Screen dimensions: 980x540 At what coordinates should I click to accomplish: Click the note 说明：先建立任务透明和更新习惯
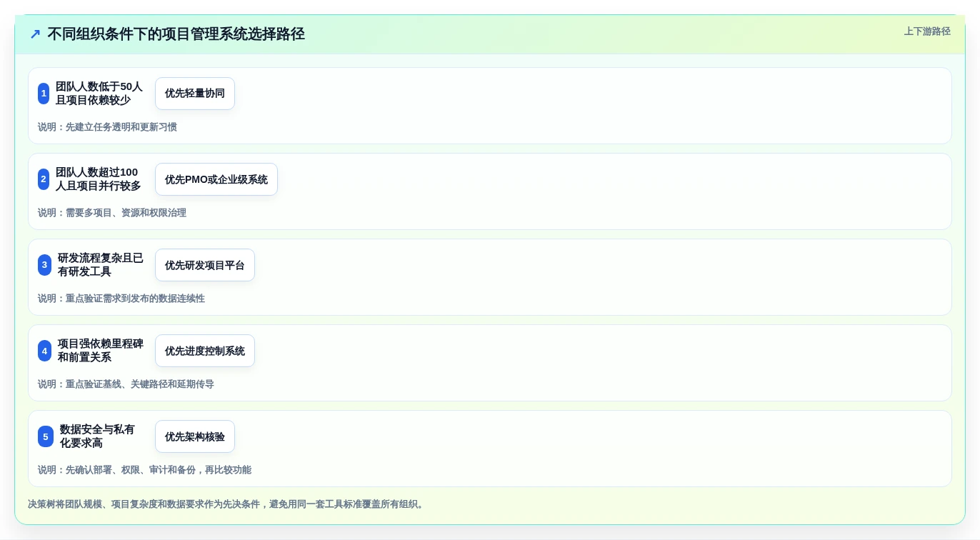click(x=107, y=127)
